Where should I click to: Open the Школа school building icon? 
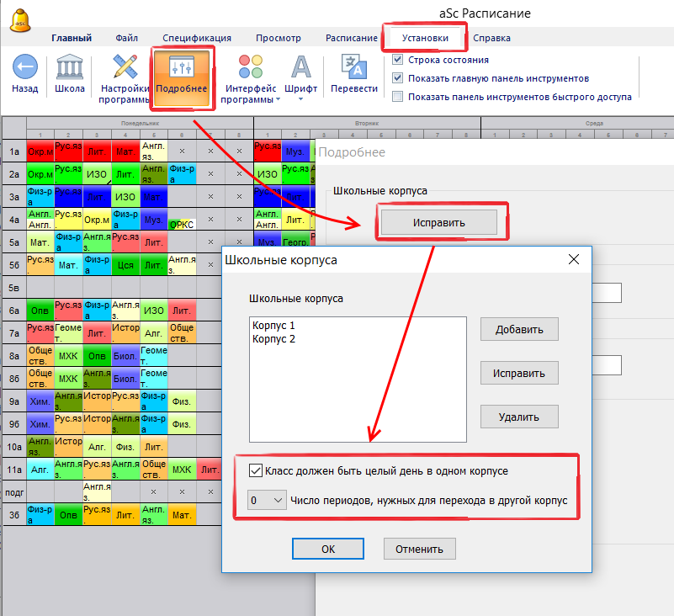point(69,68)
